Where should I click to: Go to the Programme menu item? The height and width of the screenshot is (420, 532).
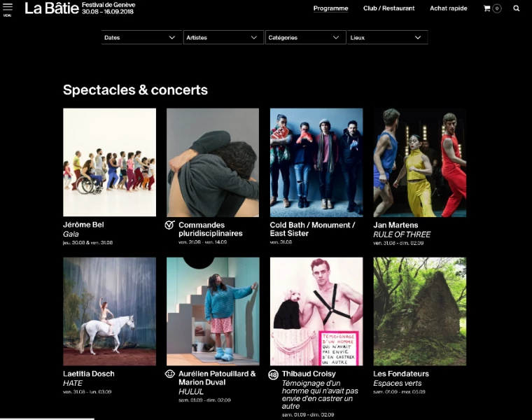(330, 8)
